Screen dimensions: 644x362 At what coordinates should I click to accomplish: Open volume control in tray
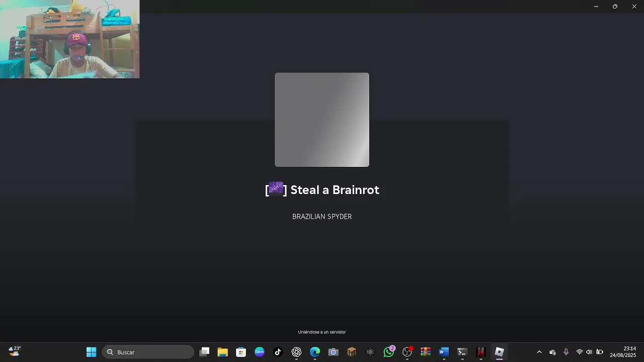tap(589, 352)
